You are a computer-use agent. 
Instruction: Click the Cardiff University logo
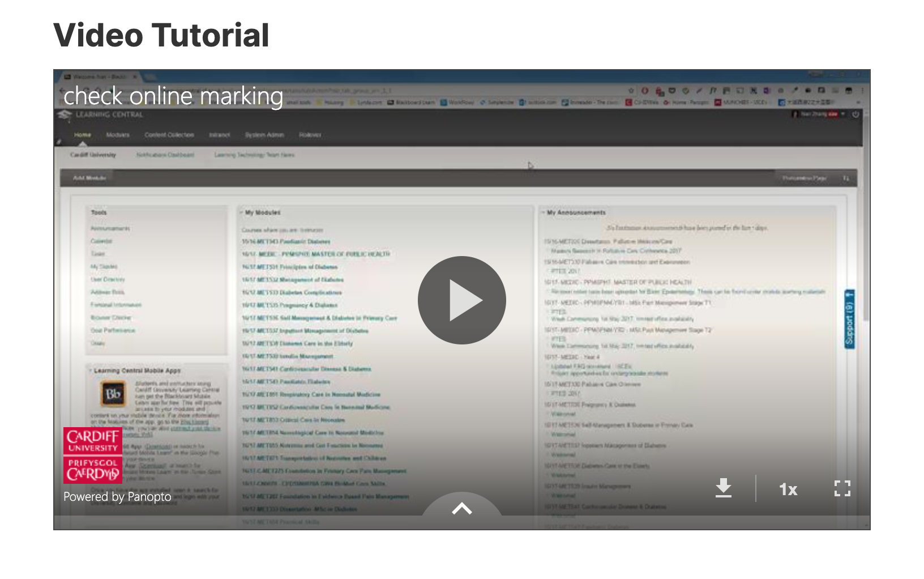click(93, 455)
